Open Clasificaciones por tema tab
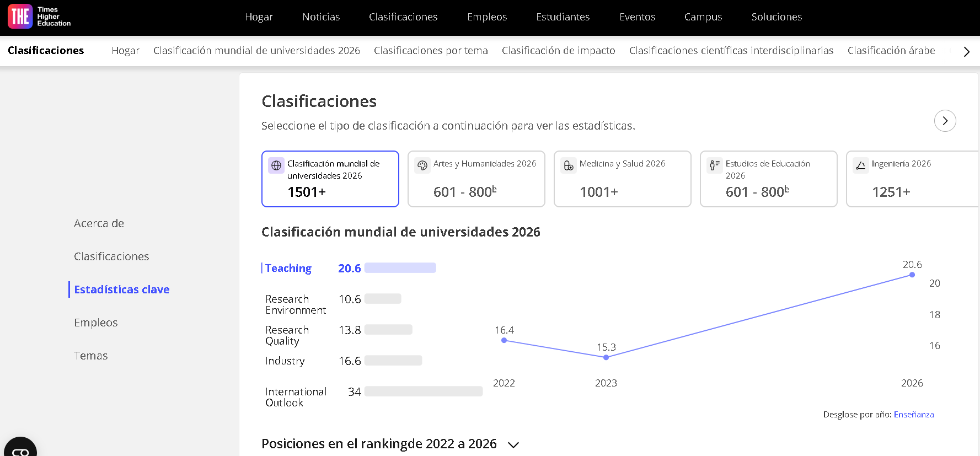Viewport: 980px width, 456px height. point(431,51)
